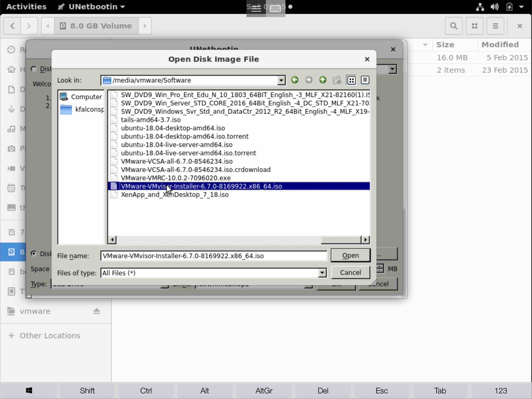
Task: Open the UNetbootin application menu
Action: pos(91,7)
